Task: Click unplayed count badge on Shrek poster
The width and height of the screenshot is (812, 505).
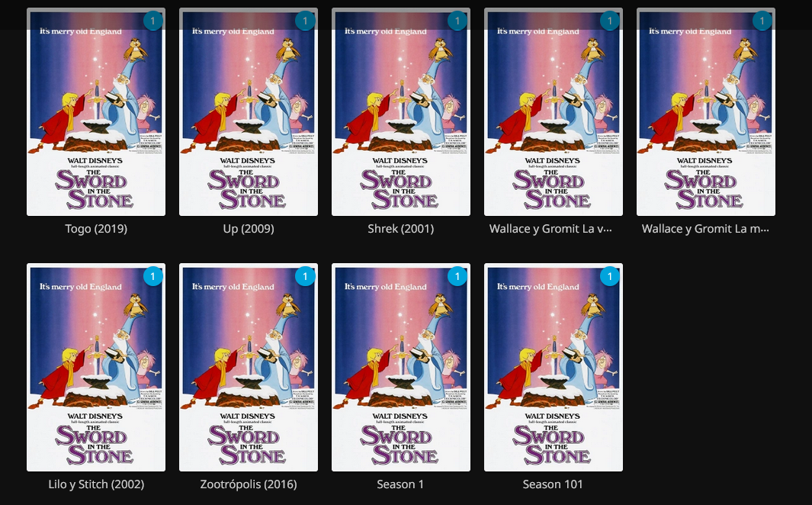Action: [457, 21]
